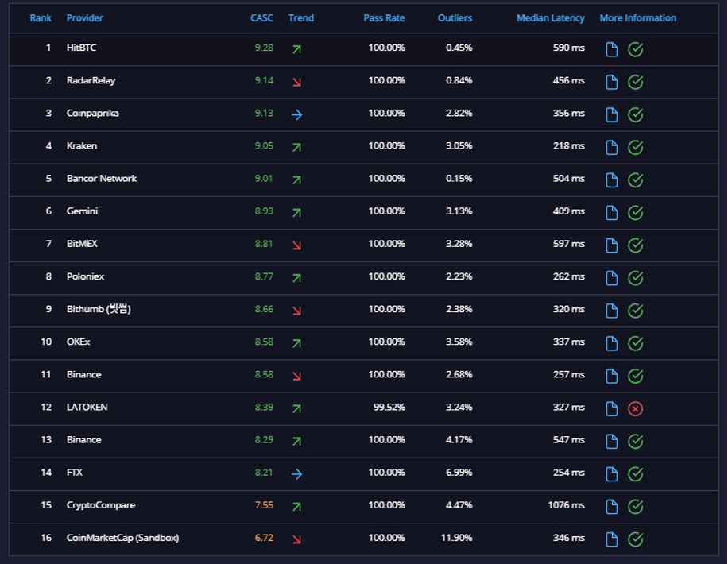Click the green check icon for CoinMarketCap (Sandbox)
Screen dimensions: 728x564
pyautogui.click(x=635, y=539)
